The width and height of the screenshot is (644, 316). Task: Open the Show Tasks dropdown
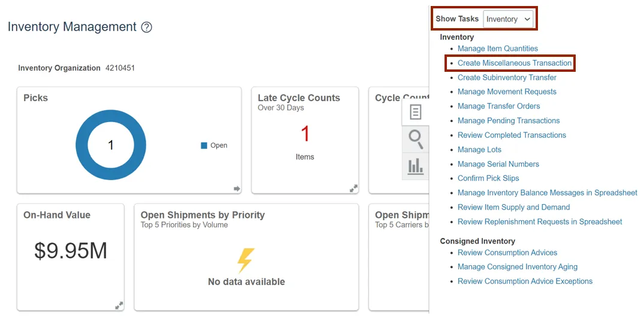(508, 19)
